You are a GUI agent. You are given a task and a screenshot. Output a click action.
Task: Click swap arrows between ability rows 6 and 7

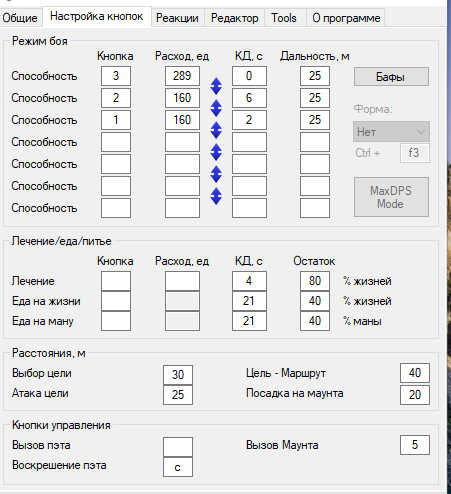coord(216,196)
